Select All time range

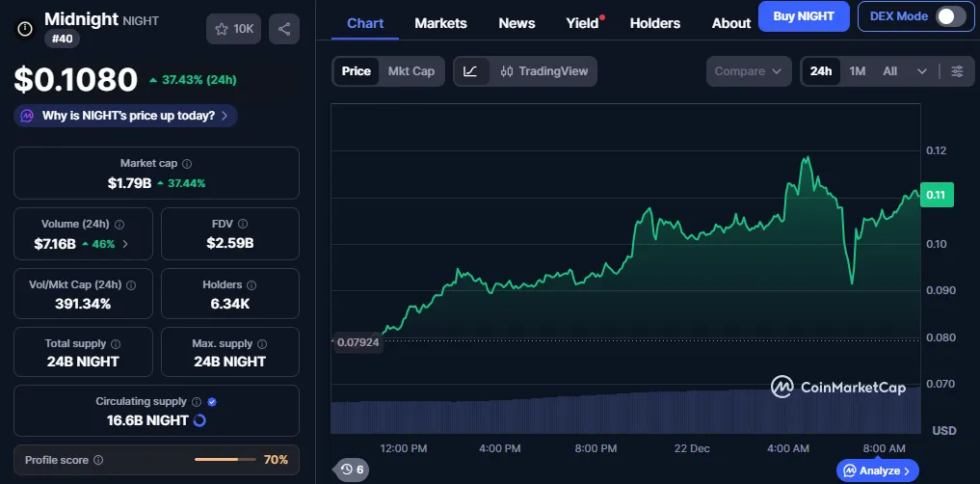tap(890, 71)
